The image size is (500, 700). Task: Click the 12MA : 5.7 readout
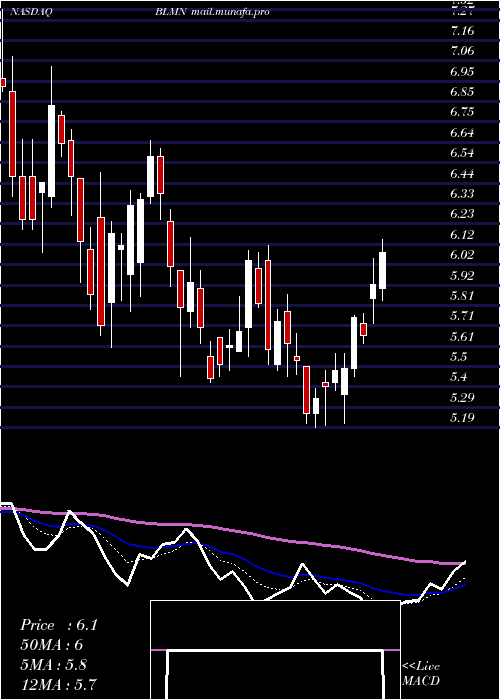coord(59,684)
